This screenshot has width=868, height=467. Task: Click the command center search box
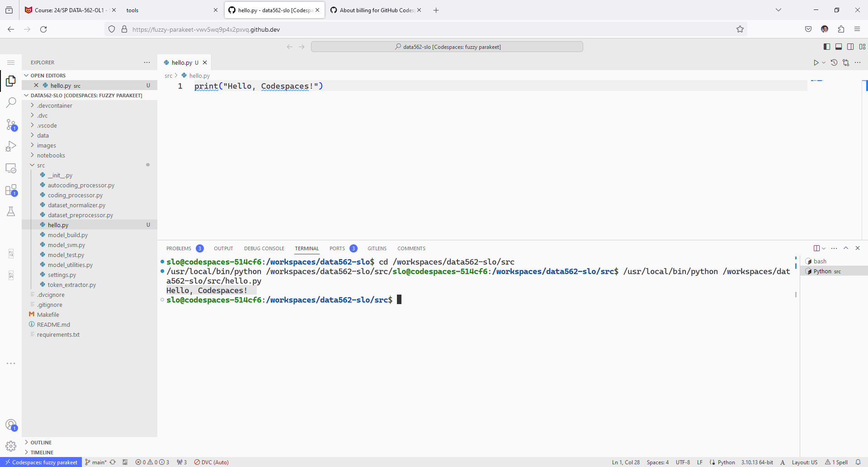pos(447,47)
